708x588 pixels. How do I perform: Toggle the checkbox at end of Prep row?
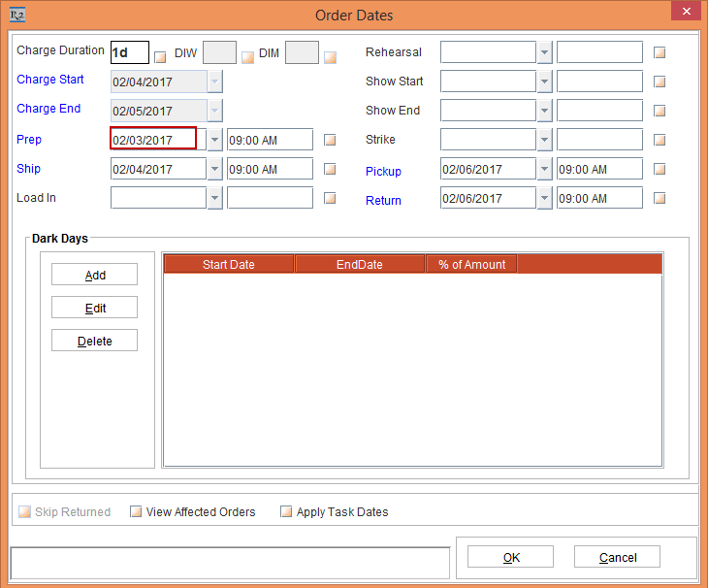pyautogui.click(x=330, y=140)
